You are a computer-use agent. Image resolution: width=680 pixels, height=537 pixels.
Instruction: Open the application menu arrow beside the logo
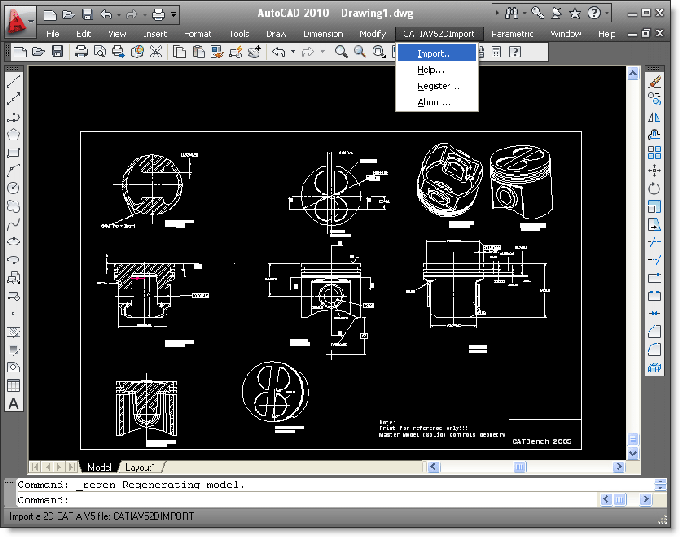click(31, 20)
